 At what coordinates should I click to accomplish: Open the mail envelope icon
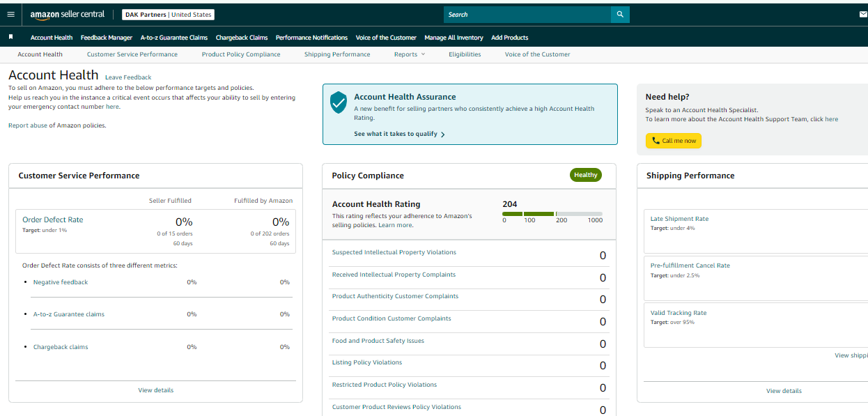click(863, 14)
